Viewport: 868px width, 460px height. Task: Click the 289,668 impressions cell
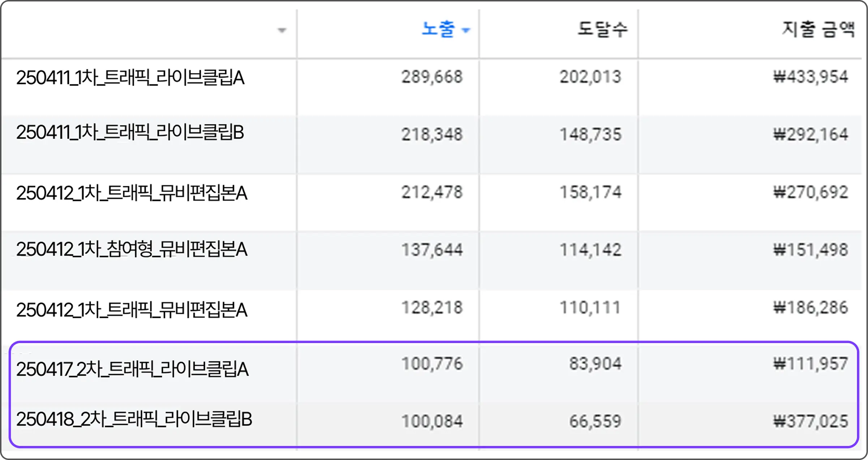(432, 77)
